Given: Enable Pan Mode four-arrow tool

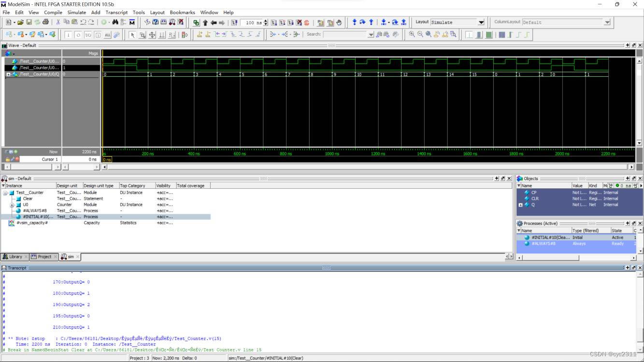Looking at the screenshot, I should (152, 34).
